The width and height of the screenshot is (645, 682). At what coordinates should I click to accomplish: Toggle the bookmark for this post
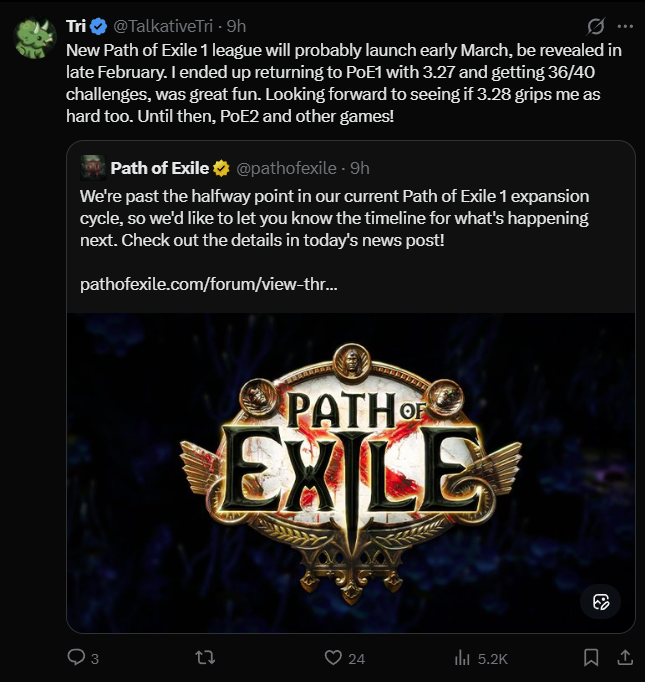point(591,657)
